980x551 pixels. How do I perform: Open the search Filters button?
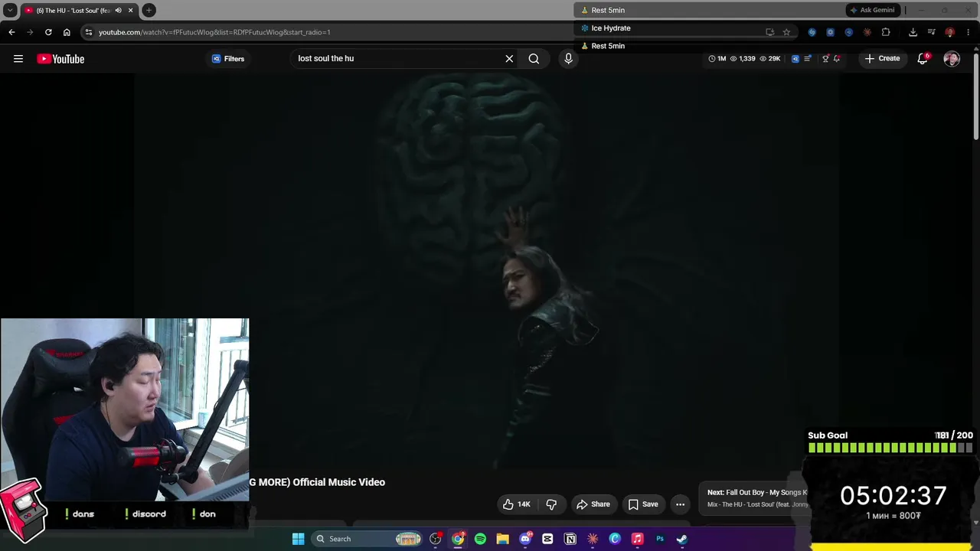[228, 59]
